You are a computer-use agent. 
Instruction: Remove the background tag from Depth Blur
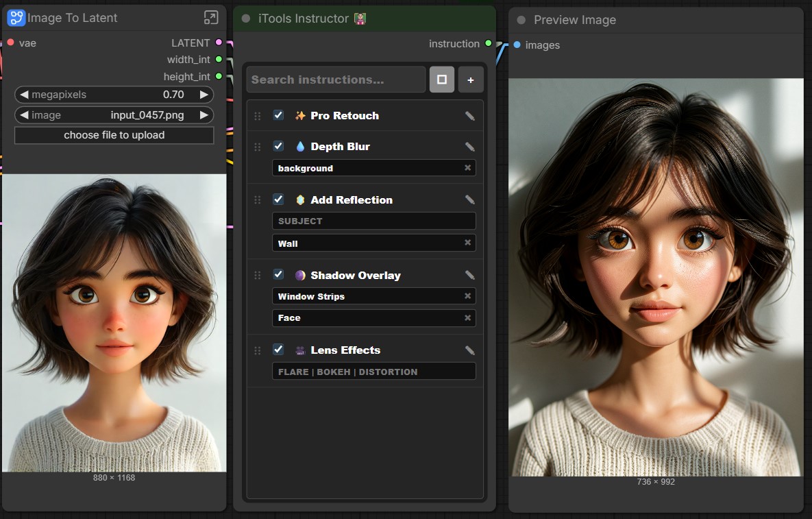(x=467, y=168)
